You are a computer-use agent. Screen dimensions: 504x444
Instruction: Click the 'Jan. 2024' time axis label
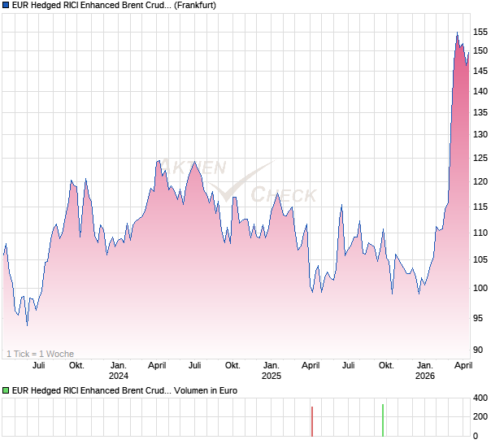[x=119, y=371]
